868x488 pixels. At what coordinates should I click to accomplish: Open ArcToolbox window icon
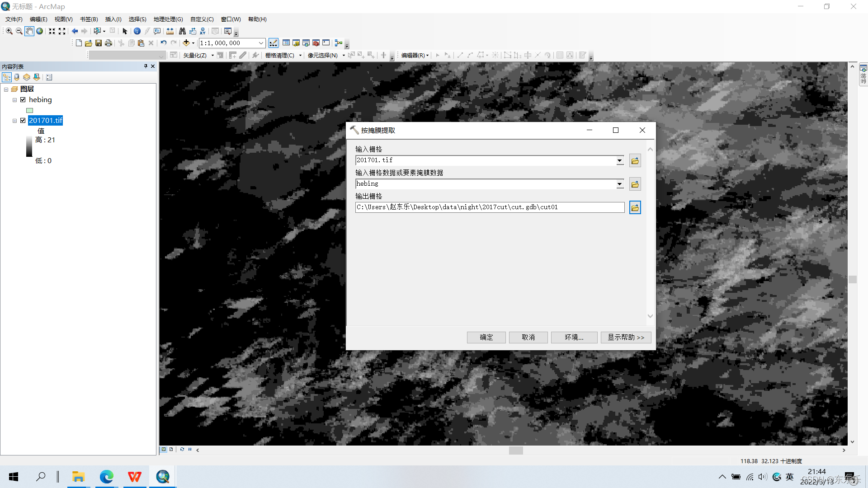(x=316, y=43)
